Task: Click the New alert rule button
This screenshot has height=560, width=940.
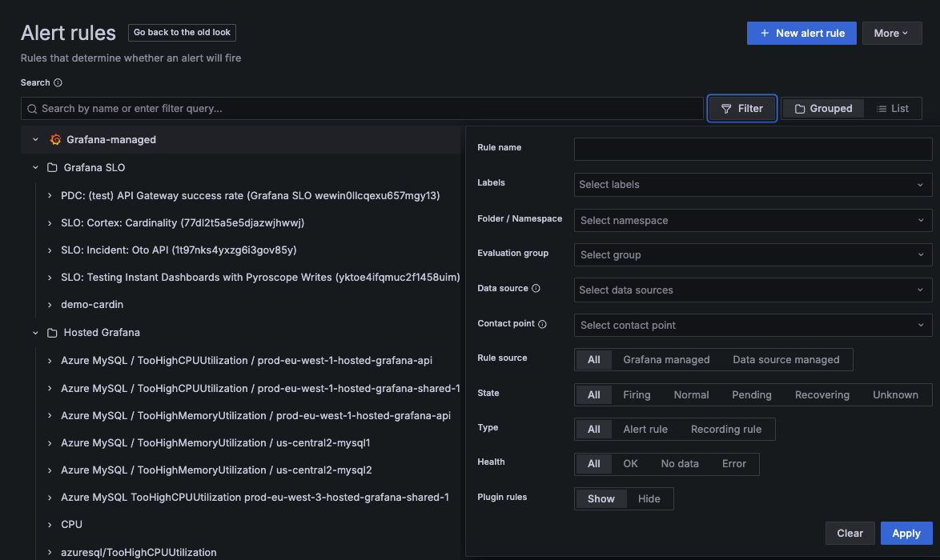Action: tap(801, 33)
